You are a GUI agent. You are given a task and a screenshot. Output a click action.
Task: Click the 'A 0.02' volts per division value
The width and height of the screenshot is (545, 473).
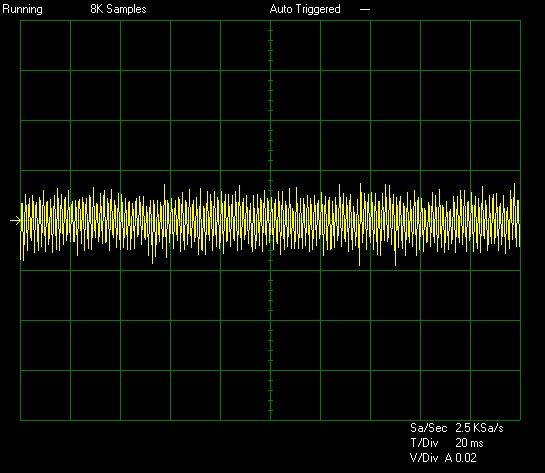click(x=461, y=458)
